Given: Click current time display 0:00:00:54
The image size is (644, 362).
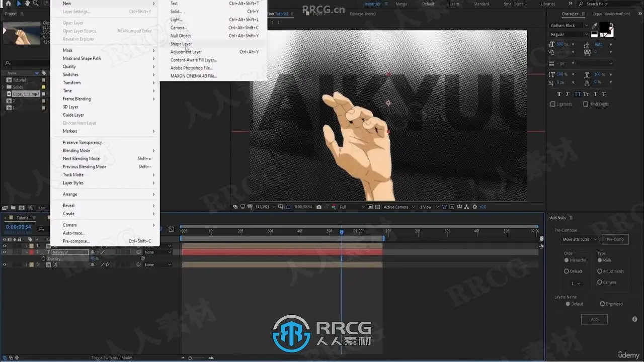Looking at the screenshot, I should pyautogui.click(x=18, y=227).
